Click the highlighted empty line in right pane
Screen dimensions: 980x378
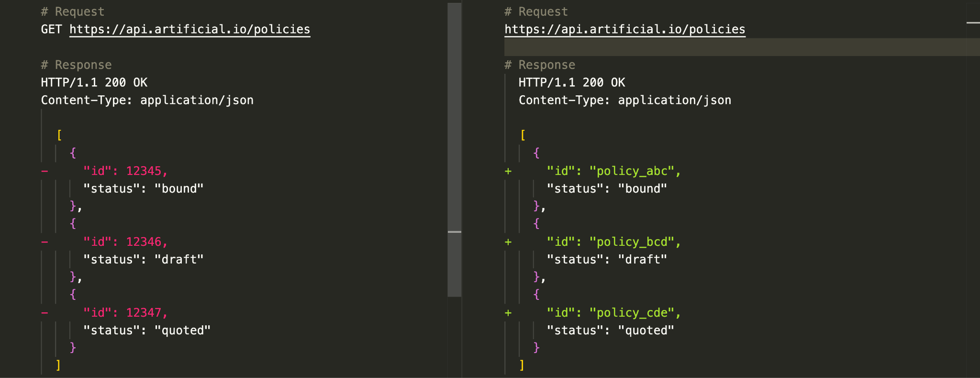coord(742,47)
